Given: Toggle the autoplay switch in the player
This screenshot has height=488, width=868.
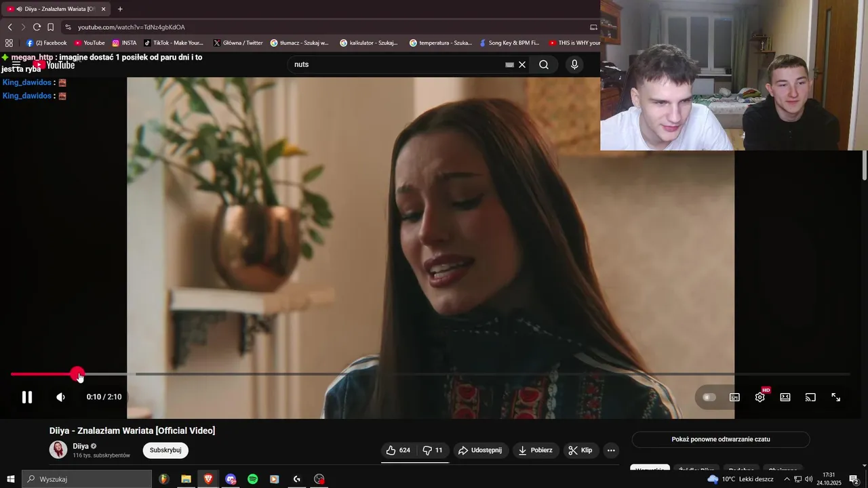Looking at the screenshot, I should pyautogui.click(x=709, y=397).
